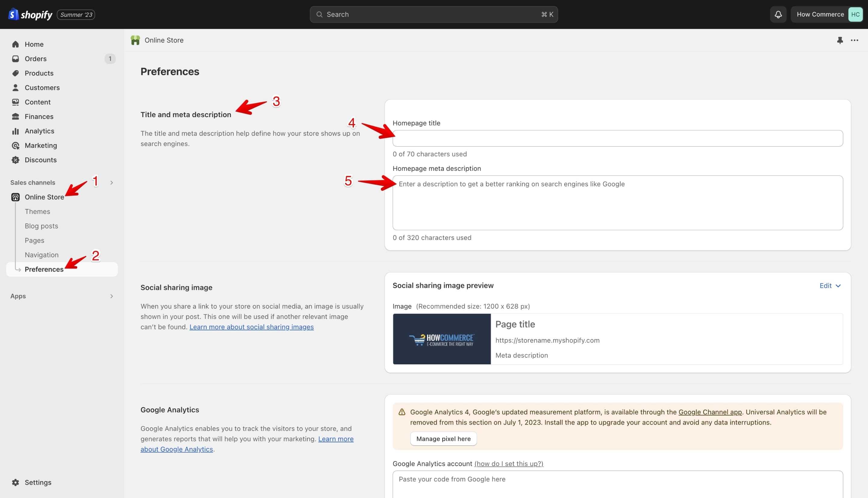
Task: Click the Manage pixel here button
Action: pyautogui.click(x=443, y=438)
